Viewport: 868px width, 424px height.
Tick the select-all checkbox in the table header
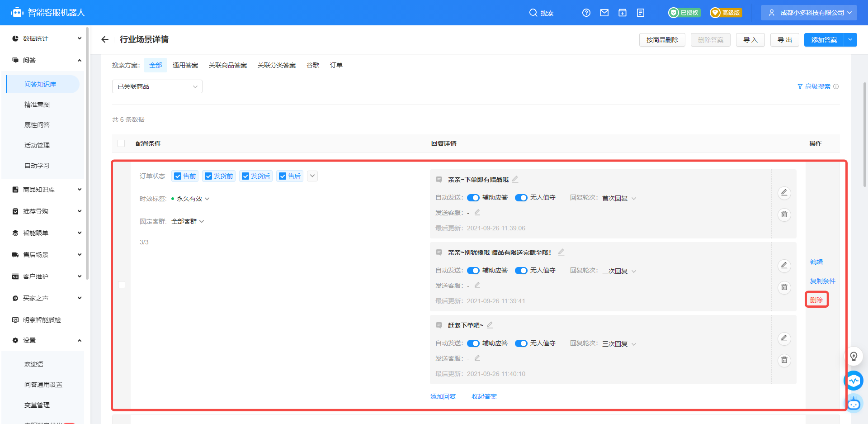[x=121, y=143]
